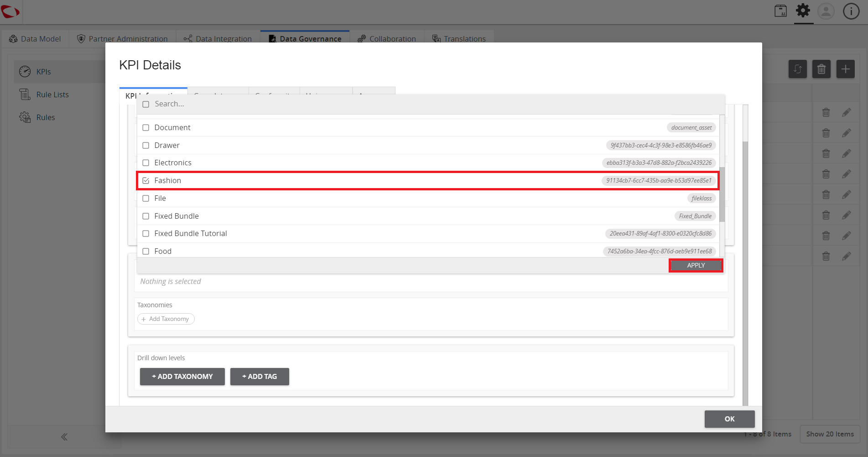Click the KPIs gauge icon in sidebar

coord(25,71)
